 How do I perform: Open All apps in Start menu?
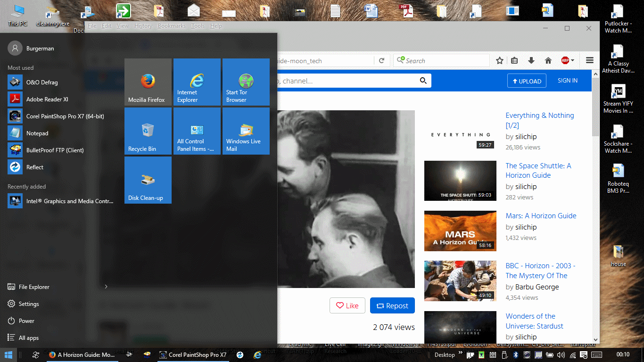[x=28, y=338]
